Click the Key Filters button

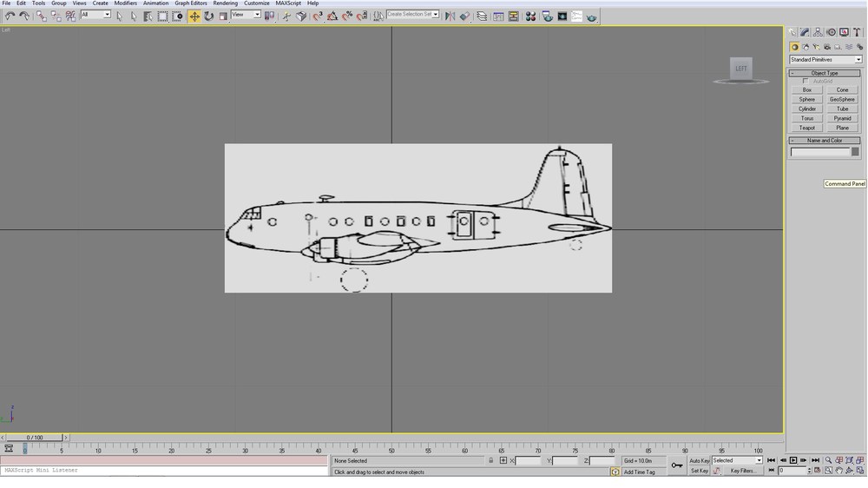tap(743, 471)
